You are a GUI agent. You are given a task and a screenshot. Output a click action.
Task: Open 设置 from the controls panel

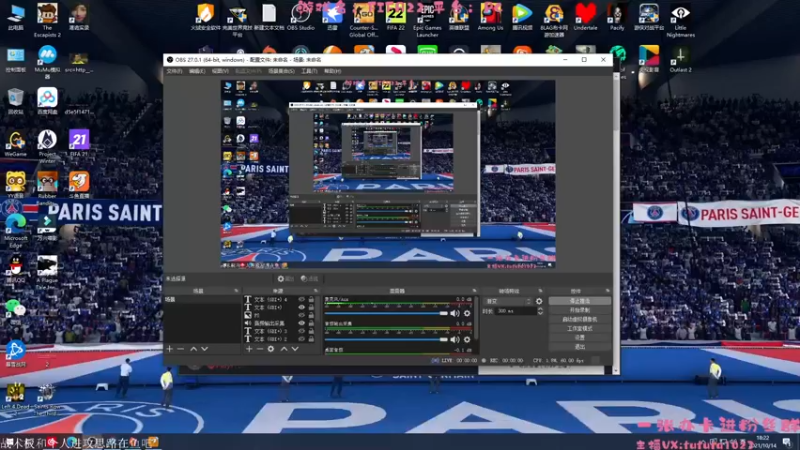pyautogui.click(x=580, y=338)
